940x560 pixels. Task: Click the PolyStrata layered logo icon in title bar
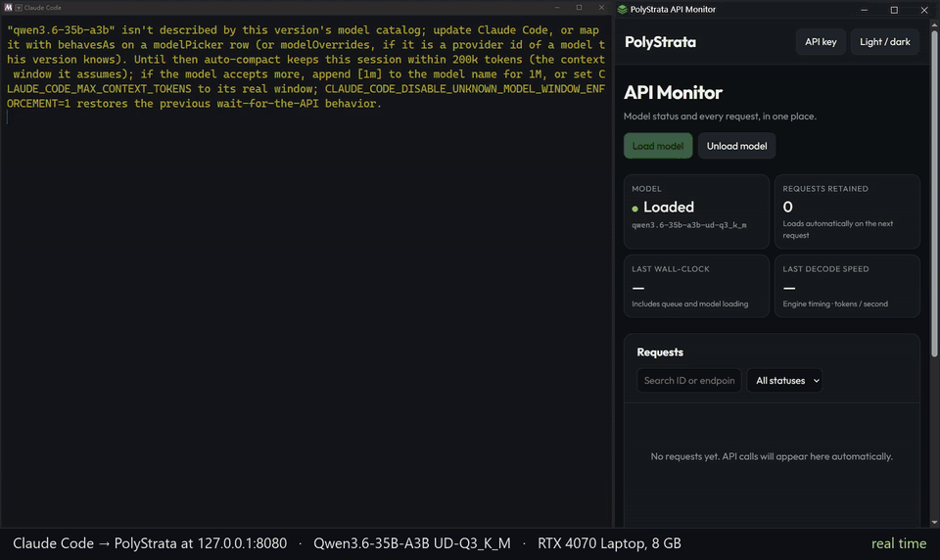pos(623,9)
